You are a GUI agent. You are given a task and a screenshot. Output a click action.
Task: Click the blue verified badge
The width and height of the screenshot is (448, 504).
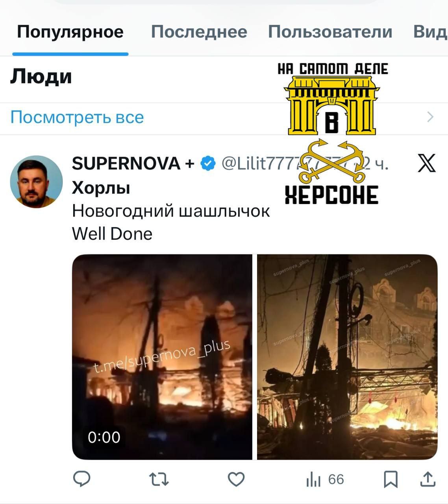[x=208, y=163]
